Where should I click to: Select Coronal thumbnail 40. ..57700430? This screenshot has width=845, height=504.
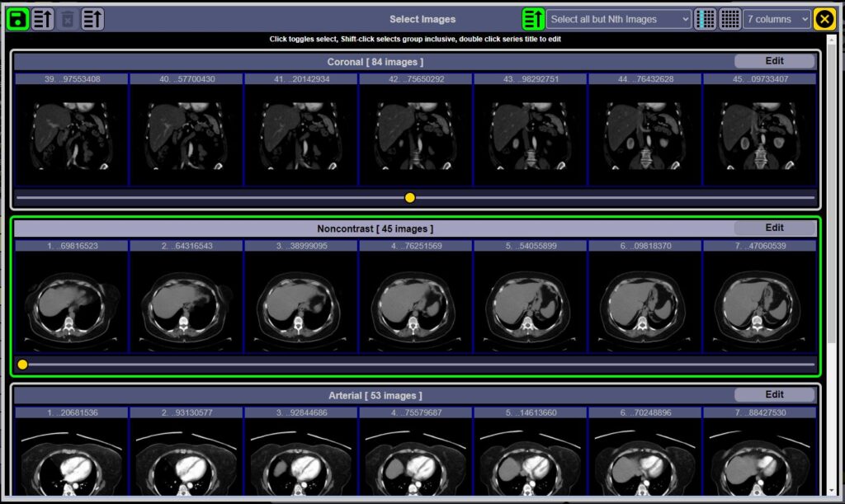click(186, 130)
